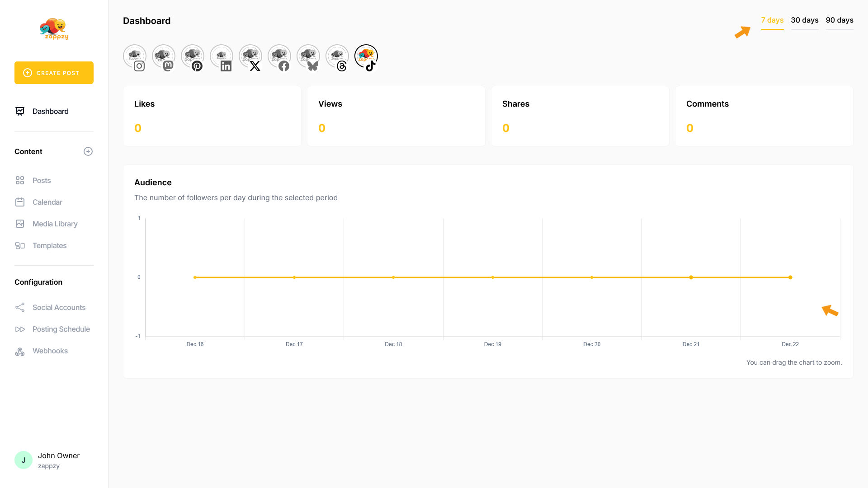Click the Dec 22 data point on chart
Viewport: 868px width, 488px height.
click(790, 277)
